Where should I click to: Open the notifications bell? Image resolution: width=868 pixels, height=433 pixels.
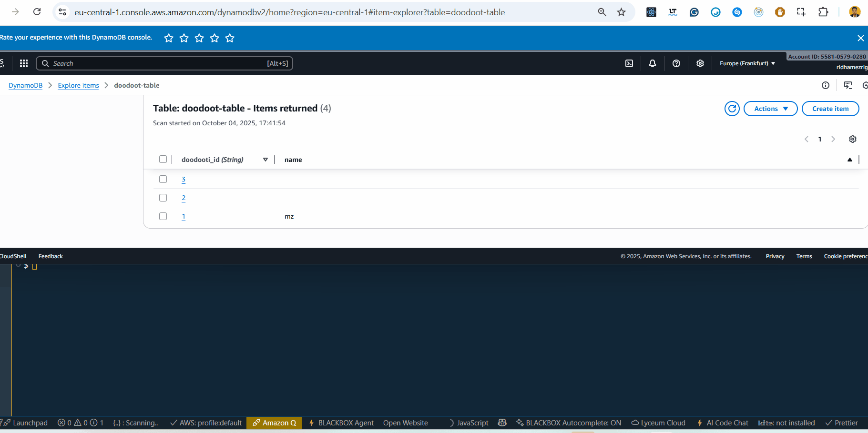click(653, 63)
